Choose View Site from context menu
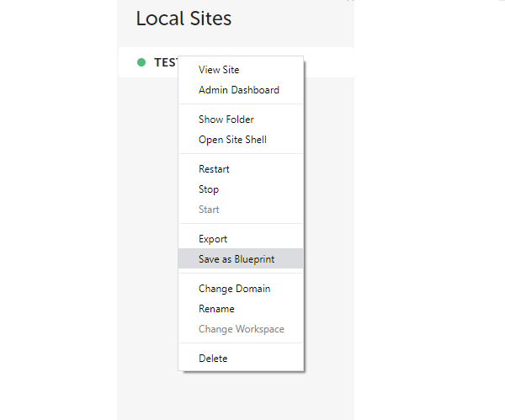This screenshot has width=505, height=420. tap(219, 70)
